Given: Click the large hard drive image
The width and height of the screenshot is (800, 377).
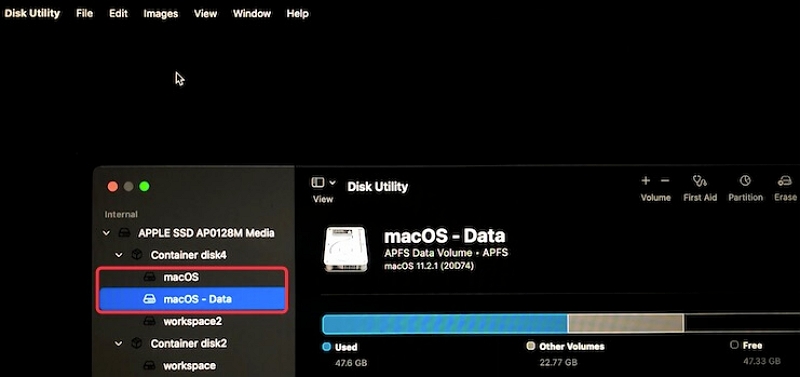Looking at the screenshot, I should [345, 249].
